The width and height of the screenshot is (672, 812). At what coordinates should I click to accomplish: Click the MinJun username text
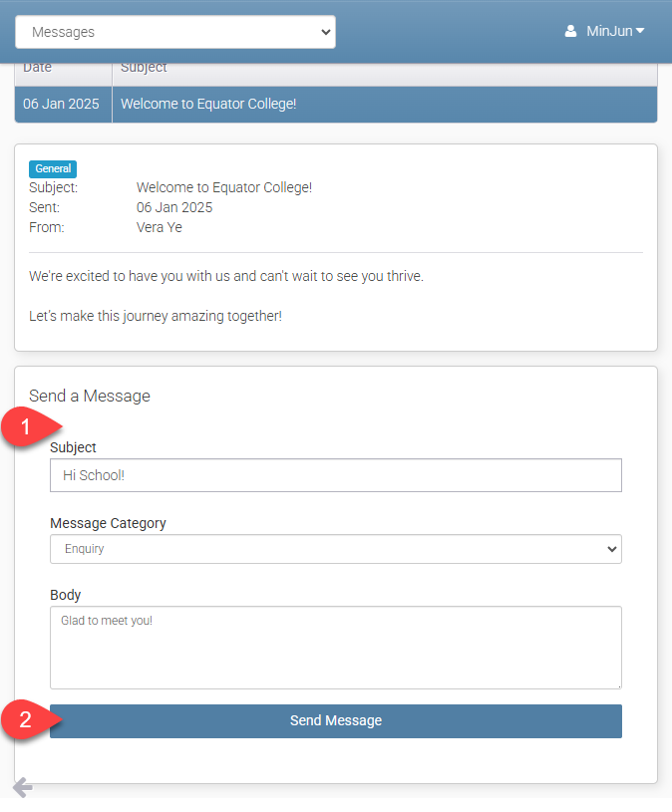609,31
